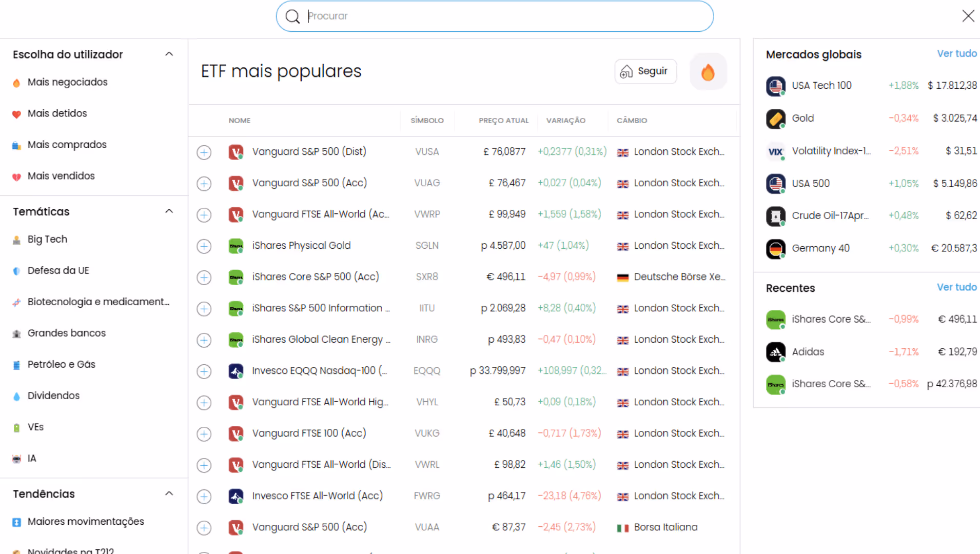This screenshot has width=980, height=554.
Task: Add VUKG with its plus icon
Action: [x=204, y=434]
